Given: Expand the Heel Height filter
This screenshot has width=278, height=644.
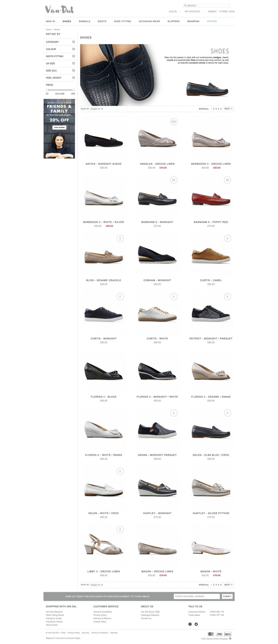Looking at the screenshot, I should (60, 78).
